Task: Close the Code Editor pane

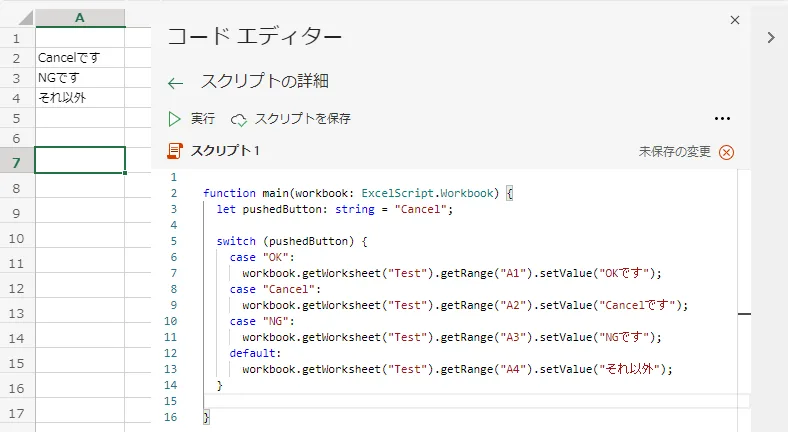Action: (736, 19)
